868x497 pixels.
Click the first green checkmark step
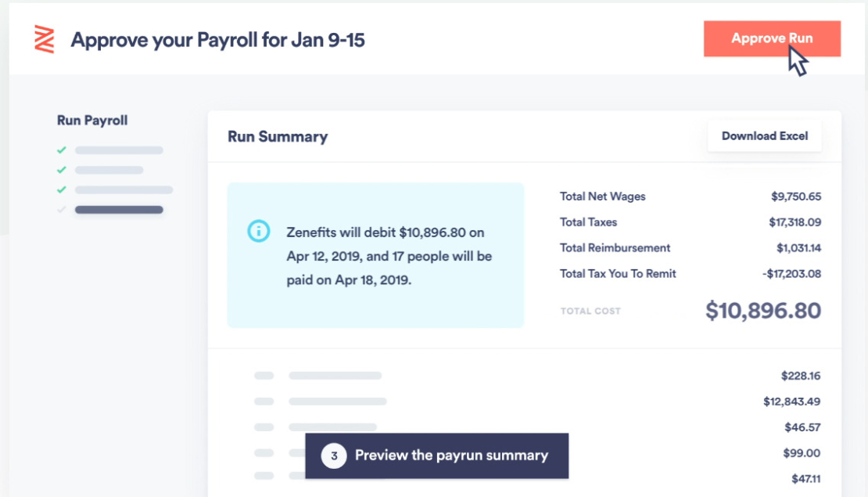pos(61,149)
